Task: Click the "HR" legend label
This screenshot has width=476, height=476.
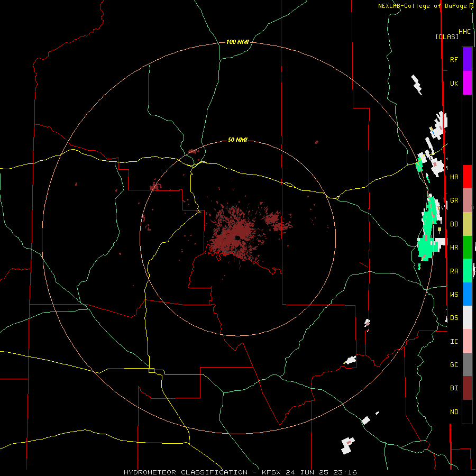Action: pyautogui.click(x=454, y=248)
